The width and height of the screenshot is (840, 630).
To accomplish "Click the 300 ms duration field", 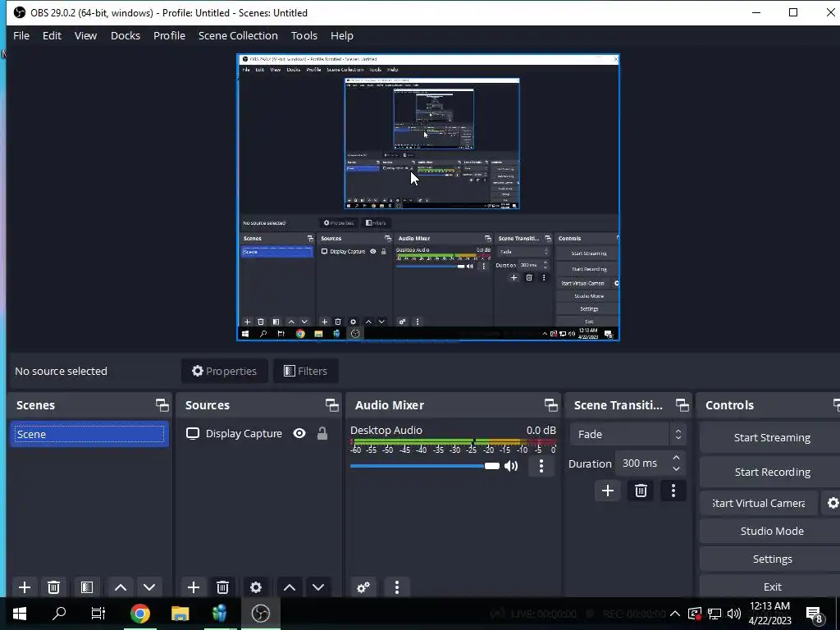I will coord(643,463).
